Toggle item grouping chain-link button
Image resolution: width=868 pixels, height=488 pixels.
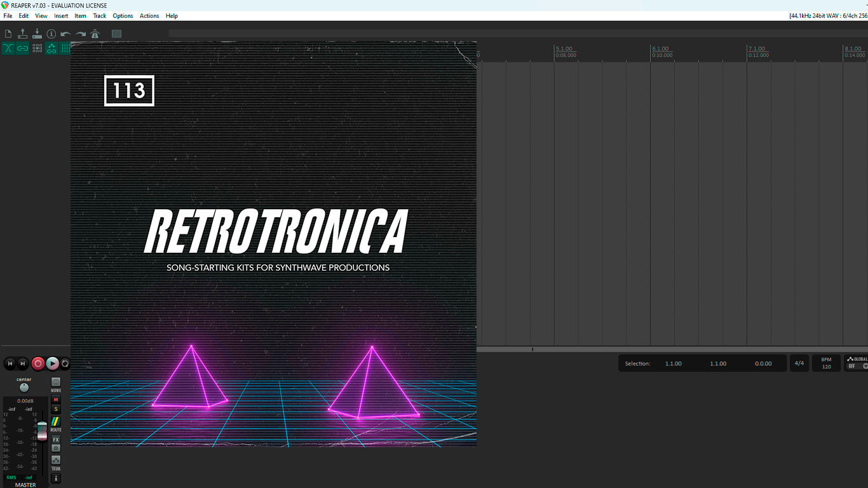[x=23, y=48]
